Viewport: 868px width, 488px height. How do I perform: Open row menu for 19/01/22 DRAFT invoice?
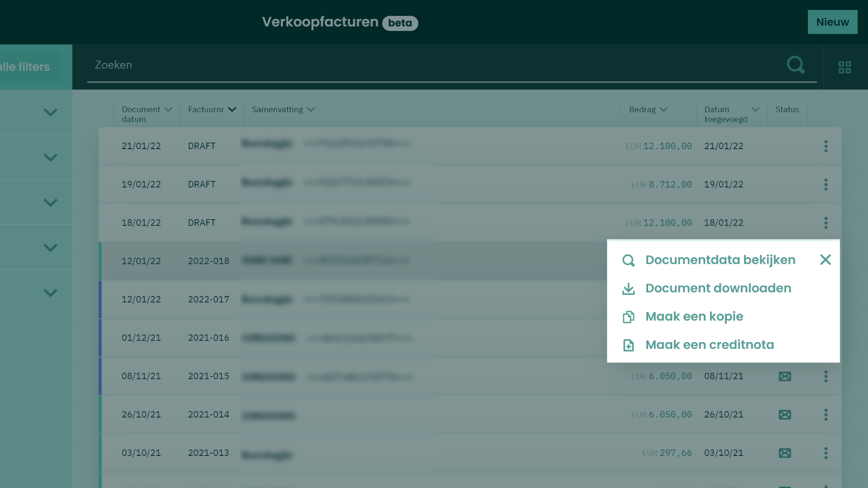point(826,184)
